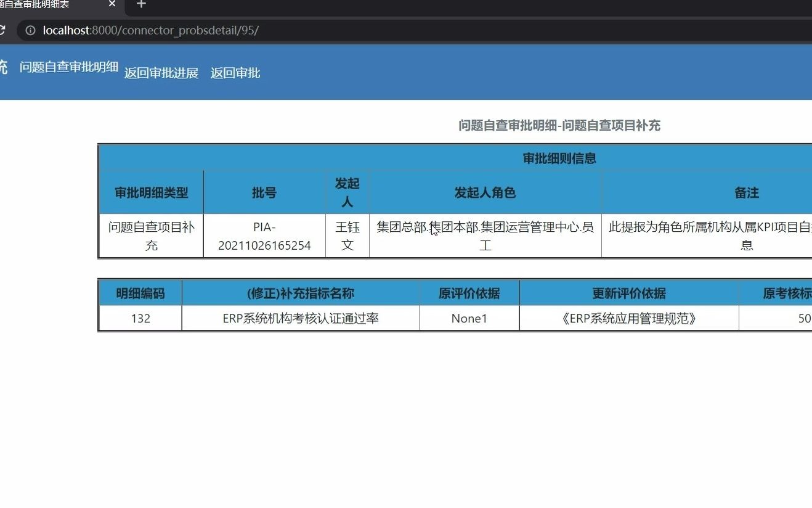Viewport: 812px width, 508px height.
Task: Click the 返回审批 navigation link
Action: [235, 73]
